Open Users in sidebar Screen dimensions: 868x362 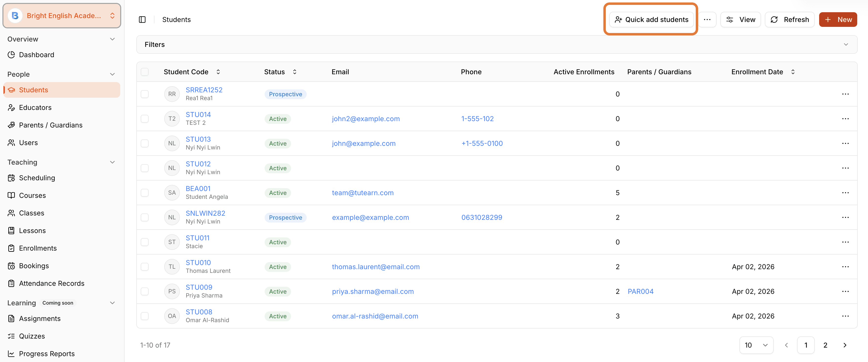pos(62,142)
